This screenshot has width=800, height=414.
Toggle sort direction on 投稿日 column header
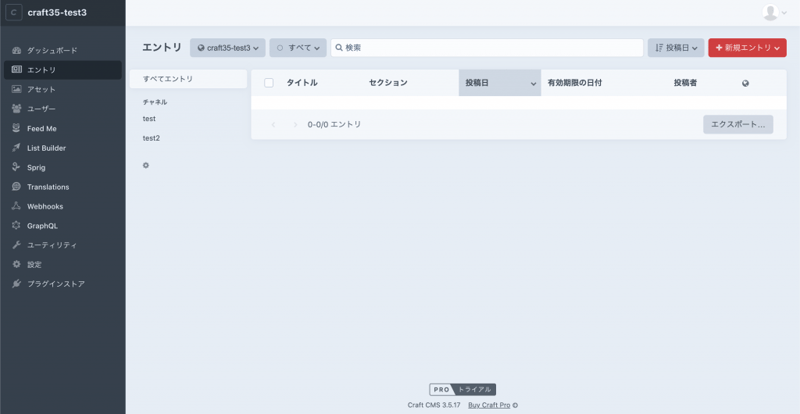[500, 83]
